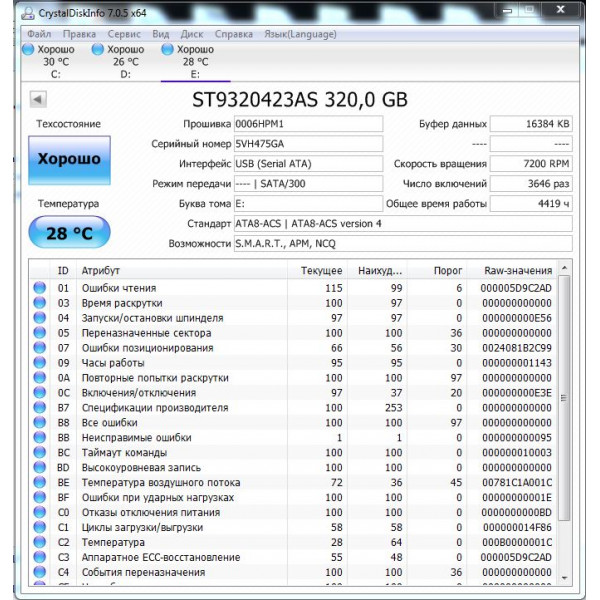Click status orb for Неисправимые ошибки row

[x=39, y=437]
